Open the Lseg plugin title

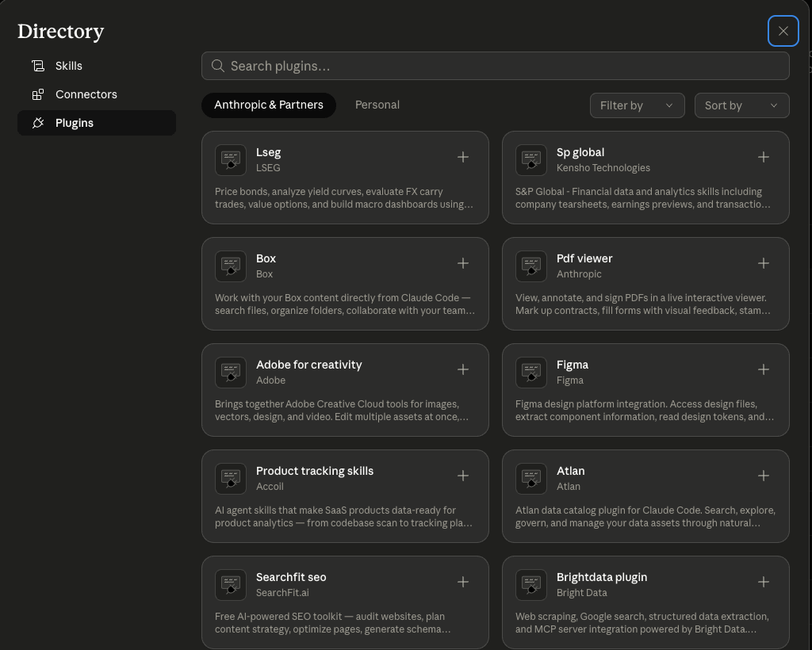268,153
